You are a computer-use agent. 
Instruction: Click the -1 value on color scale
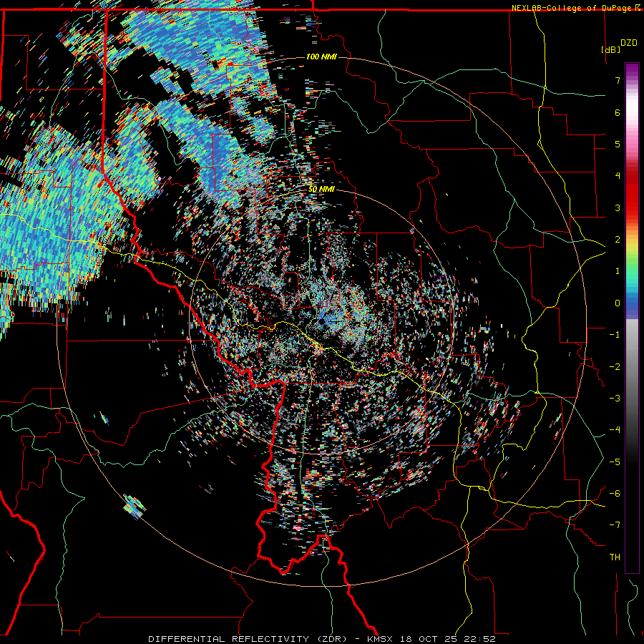tap(615, 335)
